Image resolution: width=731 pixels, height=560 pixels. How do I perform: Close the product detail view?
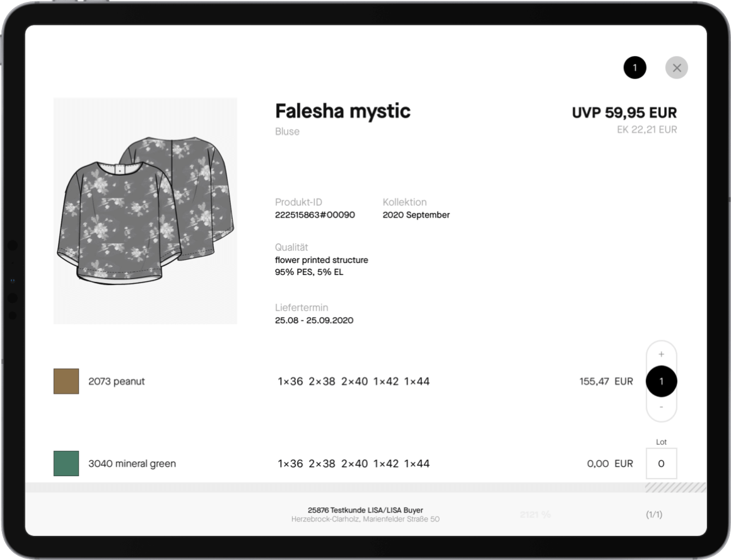(x=676, y=67)
